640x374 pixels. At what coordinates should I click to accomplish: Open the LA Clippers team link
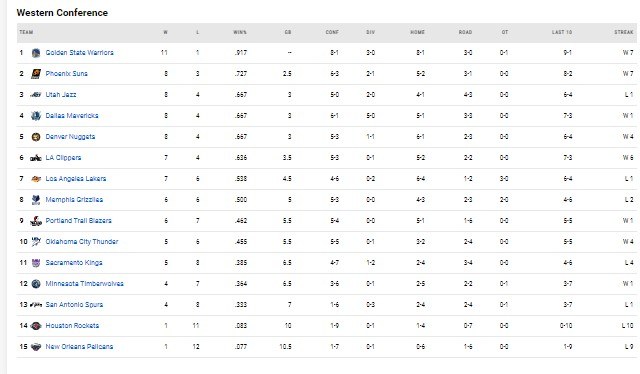[x=63, y=158]
